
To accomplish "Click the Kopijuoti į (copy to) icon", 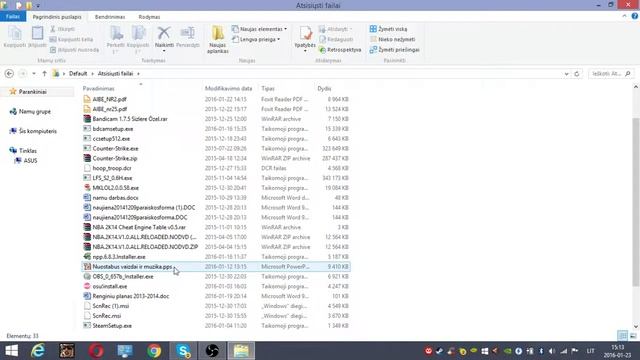I will 138,33.
